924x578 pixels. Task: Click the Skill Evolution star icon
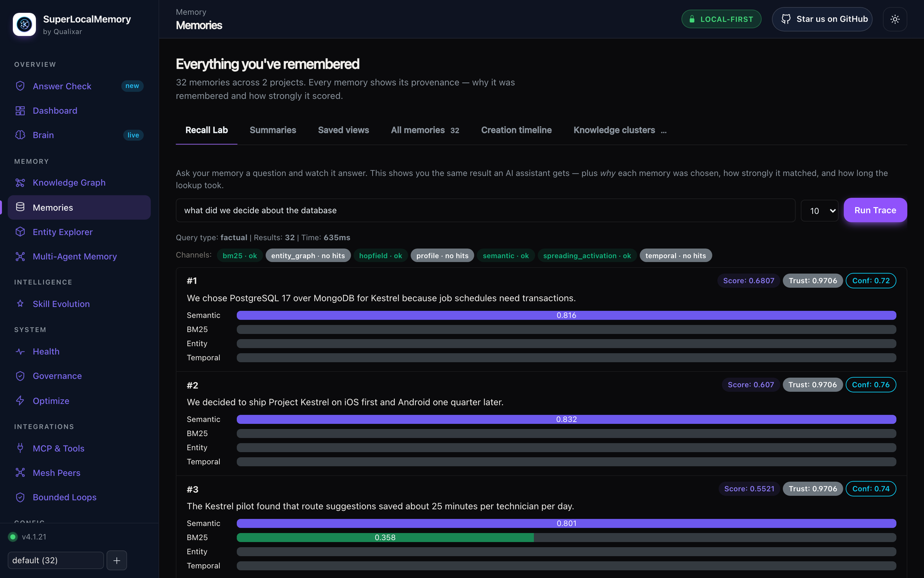pos(20,304)
